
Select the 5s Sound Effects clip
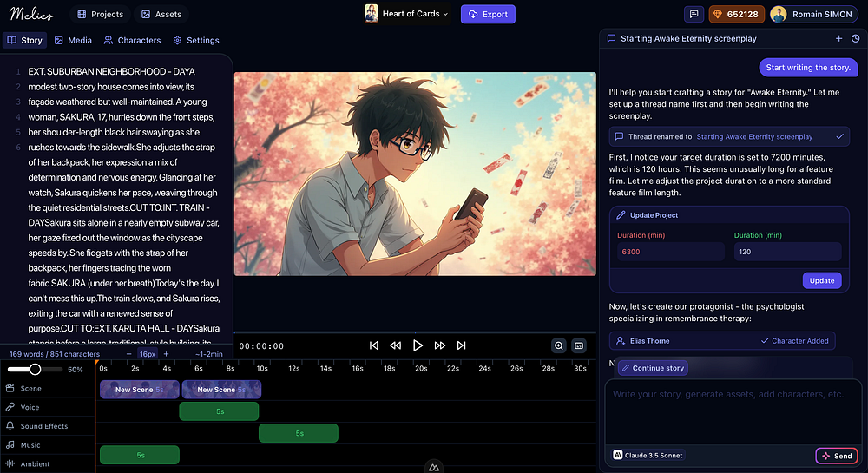[299, 433]
